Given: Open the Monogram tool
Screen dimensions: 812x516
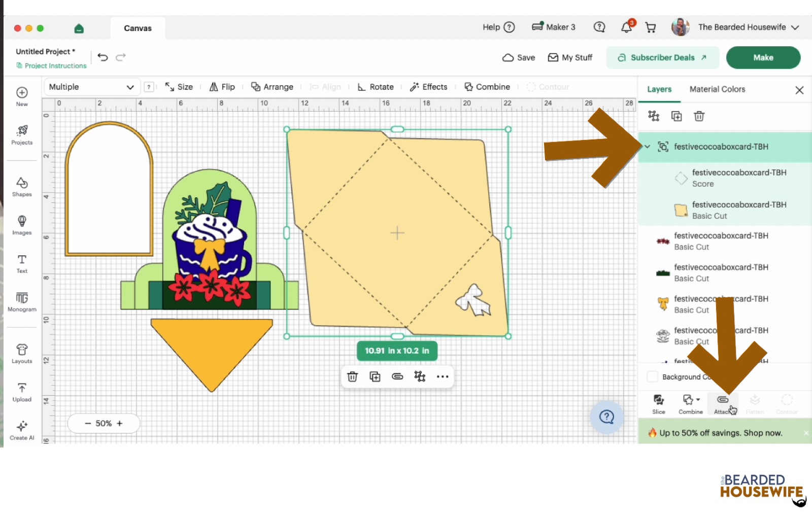Looking at the screenshot, I should click(22, 302).
